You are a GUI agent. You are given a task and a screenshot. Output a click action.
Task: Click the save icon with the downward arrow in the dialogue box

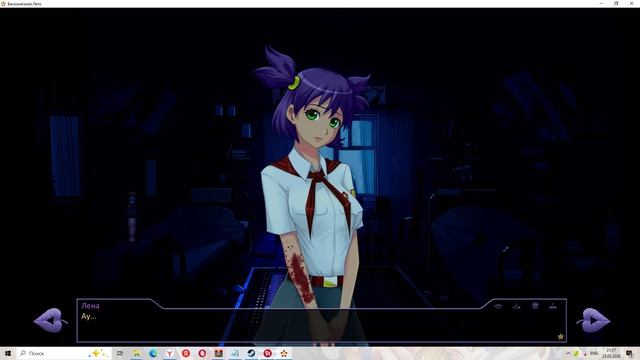(516, 306)
